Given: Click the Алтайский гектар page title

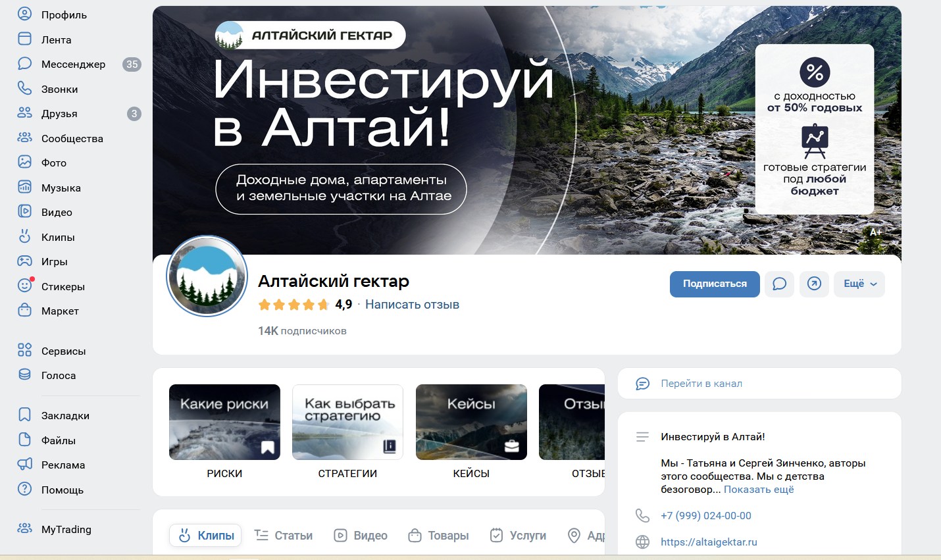Looking at the screenshot, I should tap(334, 281).
